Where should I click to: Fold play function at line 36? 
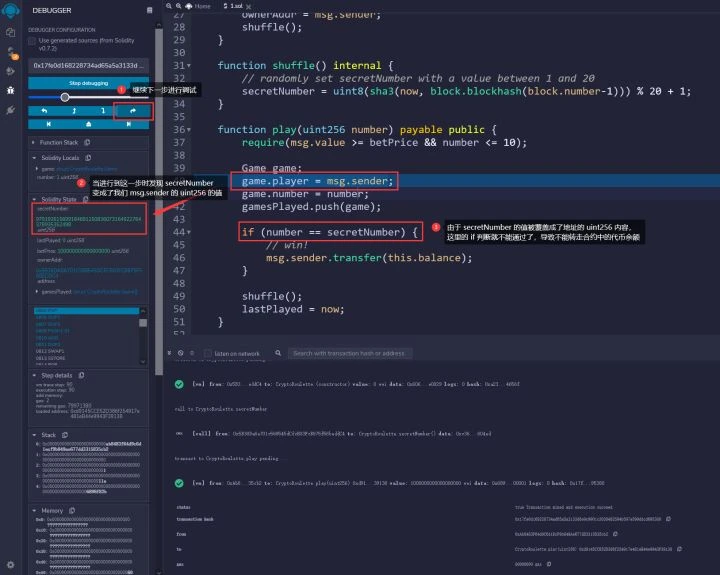pyautogui.click(x=189, y=130)
